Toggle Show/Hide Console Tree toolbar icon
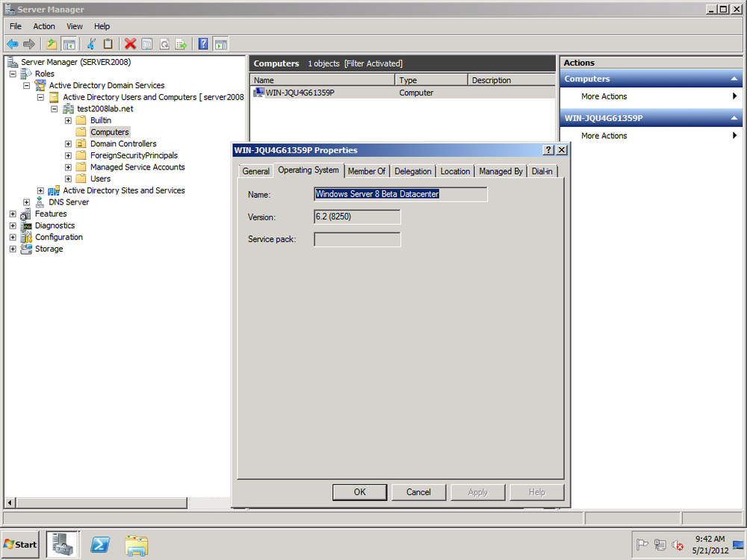The height and width of the screenshot is (560, 747). 69,44
